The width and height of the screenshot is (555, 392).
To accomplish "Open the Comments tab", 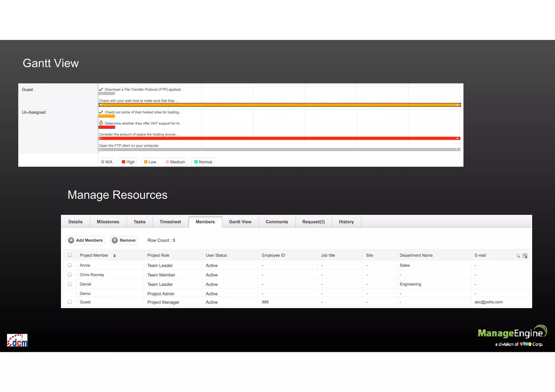I will coord(277,222).
